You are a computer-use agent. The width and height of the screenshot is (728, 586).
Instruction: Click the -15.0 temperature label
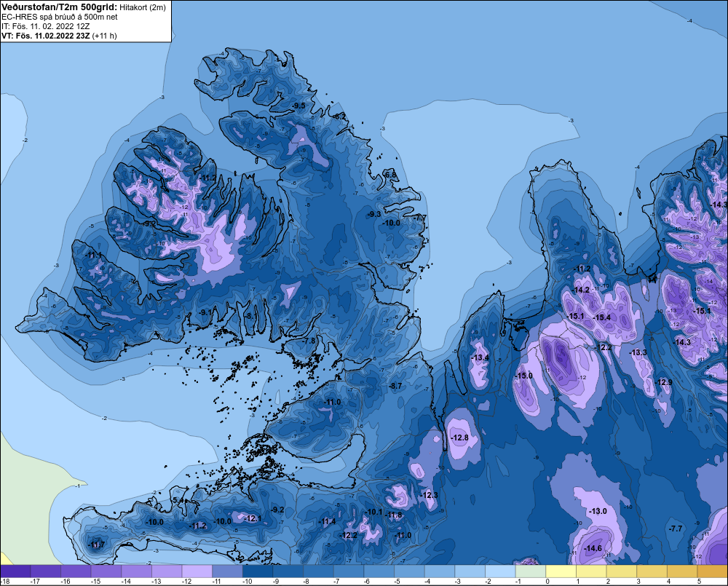click(x=523, y=376)
